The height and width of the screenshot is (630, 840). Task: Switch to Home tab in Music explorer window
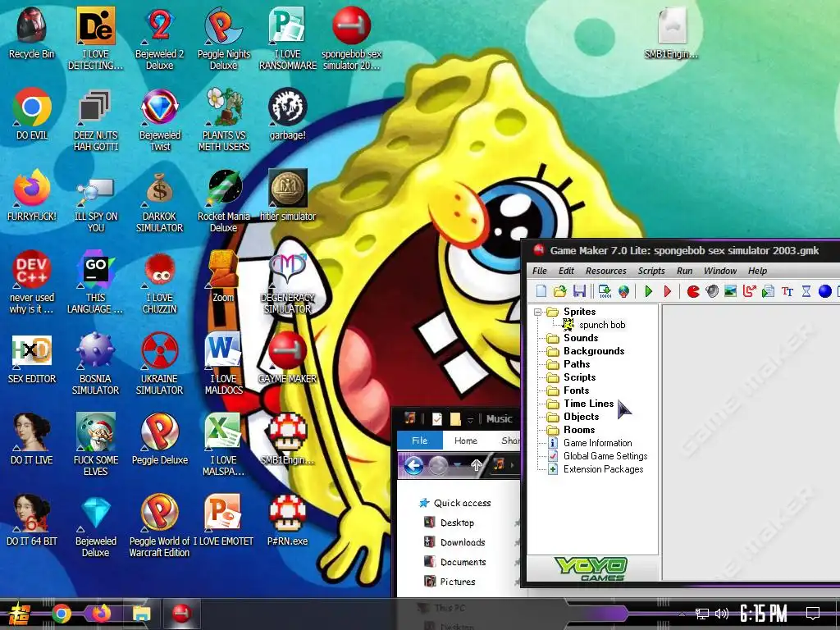[466, 441]
